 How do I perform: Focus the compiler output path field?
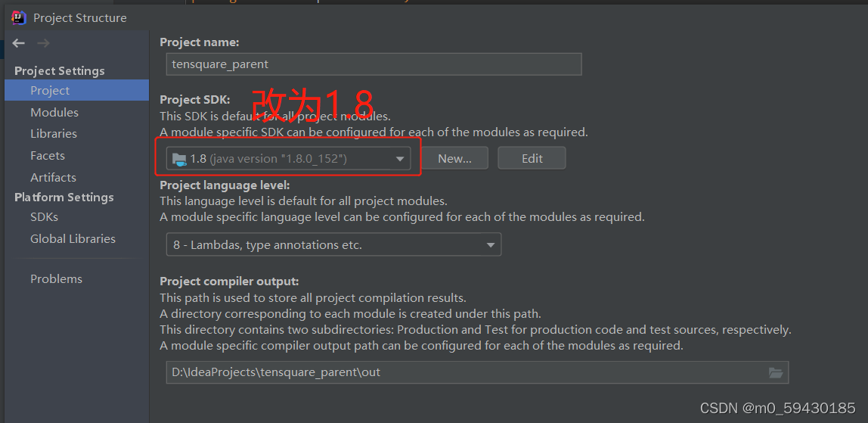click(x=477, y=372)
